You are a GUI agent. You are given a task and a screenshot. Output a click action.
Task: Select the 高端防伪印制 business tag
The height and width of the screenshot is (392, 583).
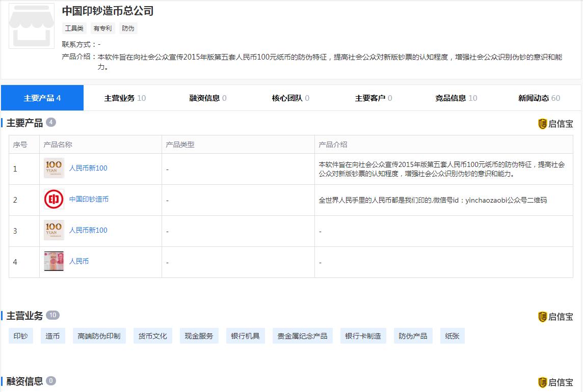pyautogui.click(x=99, y=336)
